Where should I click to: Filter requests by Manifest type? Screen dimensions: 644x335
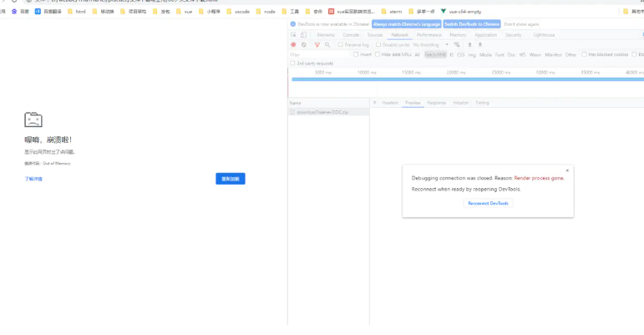click(x=553, y=54)
